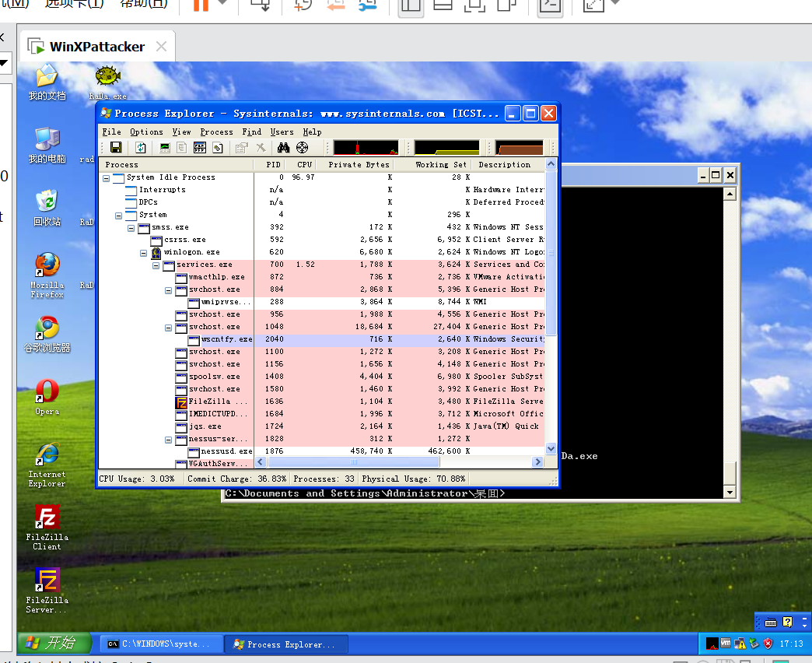
Task: Click the taskbar clock showing 17:13
Action: click(791, 644)
